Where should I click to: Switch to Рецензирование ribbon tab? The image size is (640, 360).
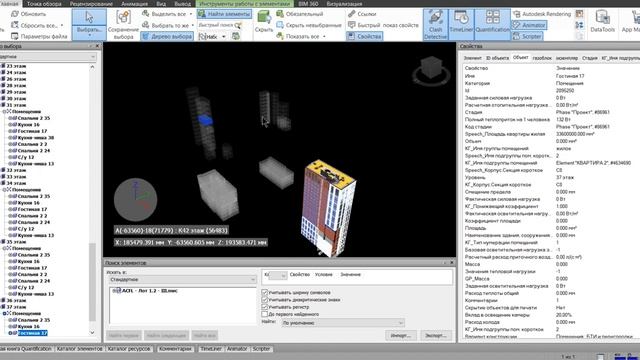tap(91, 4)
